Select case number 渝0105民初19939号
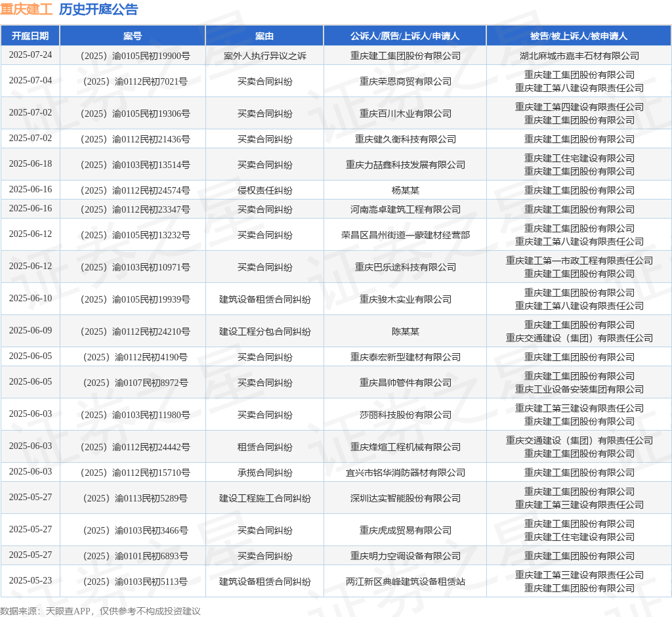672x617 pixels. 135,299
